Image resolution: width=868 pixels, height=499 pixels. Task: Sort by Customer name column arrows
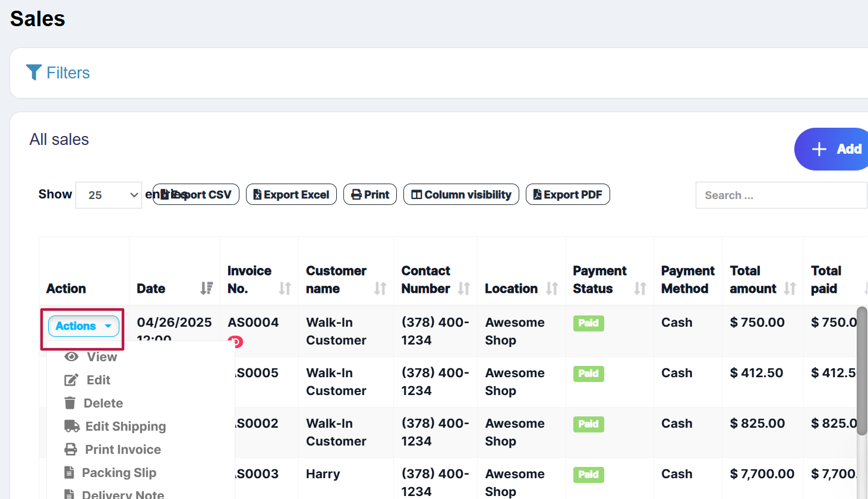click(380, 289)
